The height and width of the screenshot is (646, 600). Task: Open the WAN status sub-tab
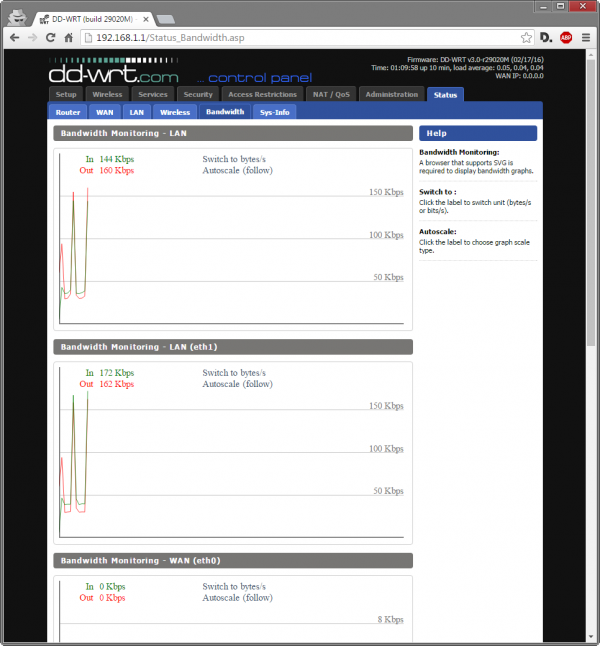pos(104,112)
